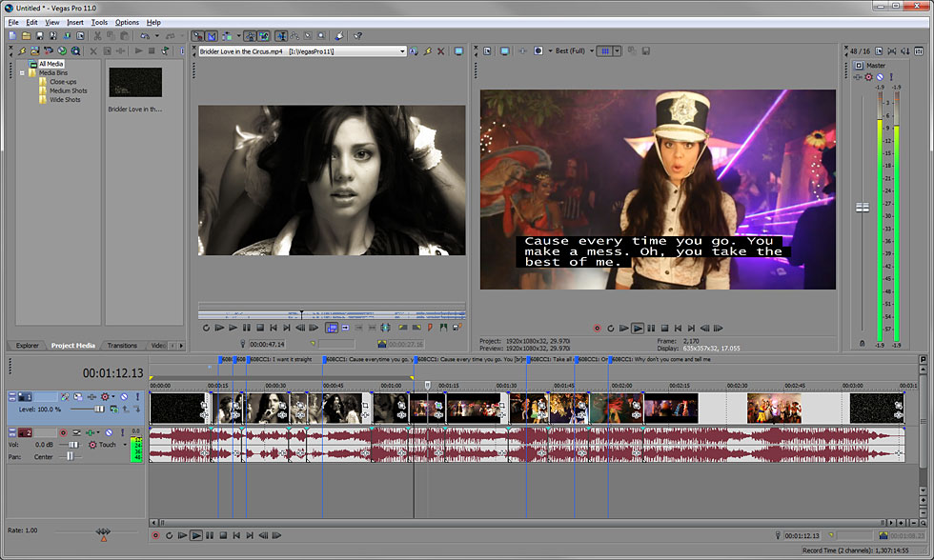The width and height of the screenshot is (934, 560).
Task: Mute audio track 2
Action: [x=109, y=432]
